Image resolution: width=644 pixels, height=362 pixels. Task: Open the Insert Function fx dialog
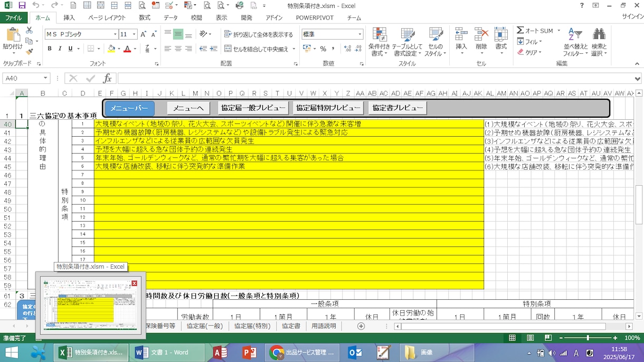tap(107, 78)
